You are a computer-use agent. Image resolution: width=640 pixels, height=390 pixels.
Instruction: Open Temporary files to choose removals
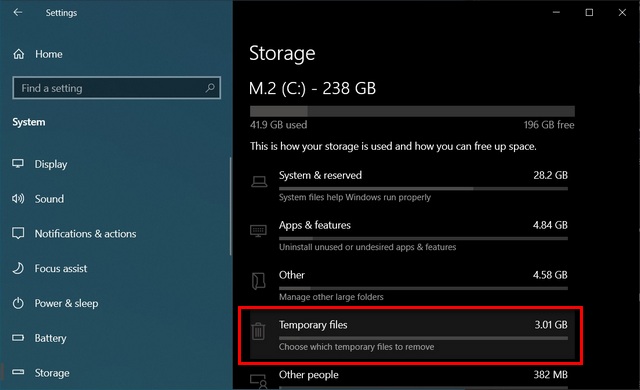(x=412, y=335)
